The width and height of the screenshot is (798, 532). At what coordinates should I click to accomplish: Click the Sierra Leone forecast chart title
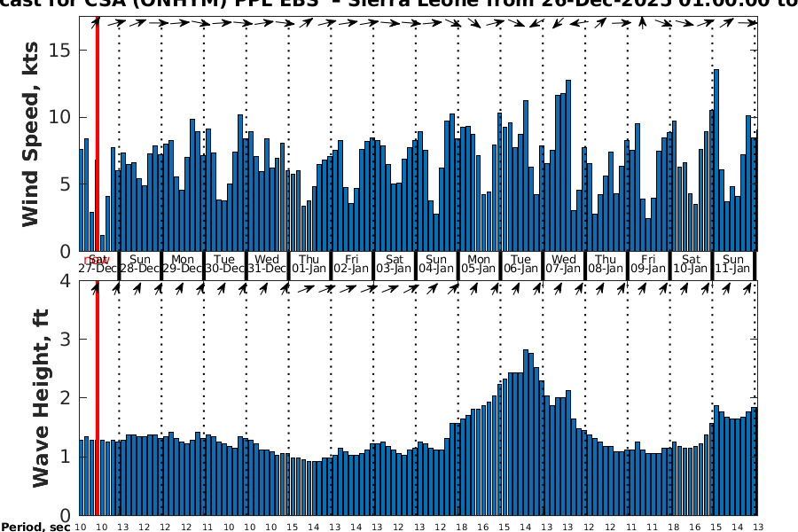399,4
